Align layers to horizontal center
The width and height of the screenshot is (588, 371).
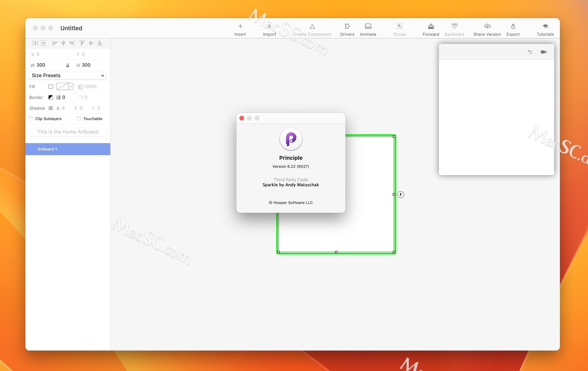63,43
